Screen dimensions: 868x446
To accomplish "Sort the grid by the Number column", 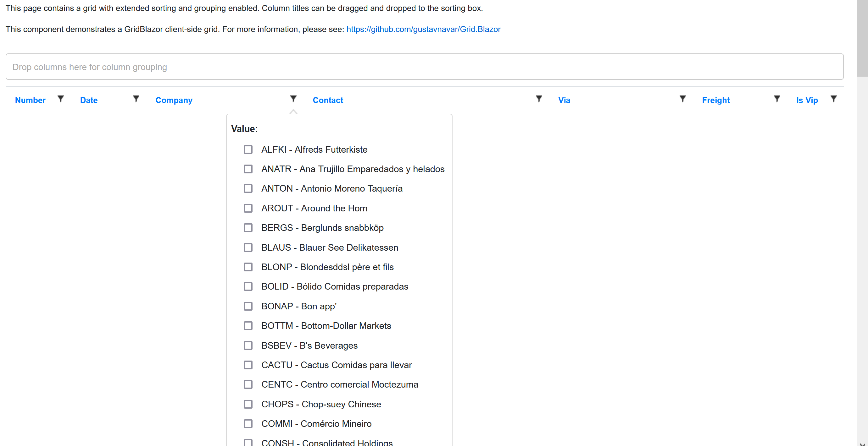I will 30,100.
